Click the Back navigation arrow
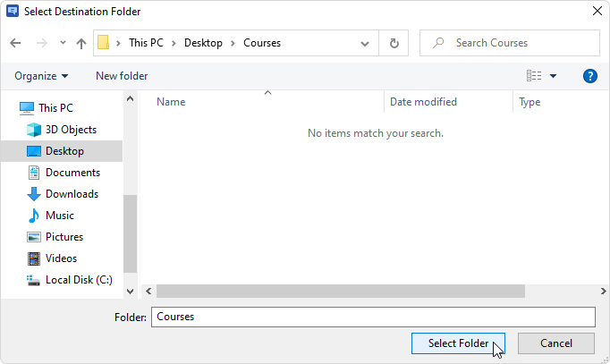610x364 pixels. pos(16,43)
